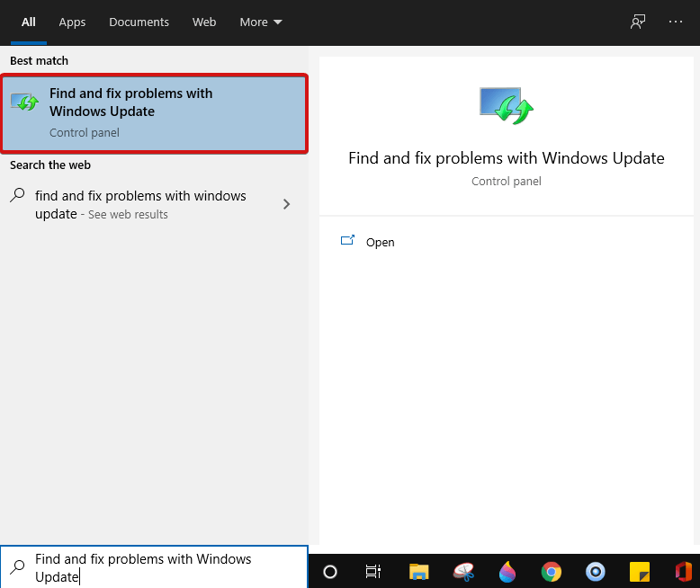700x588 pixels.
Task: Switch to the All search tab
Action: point(29,22)
